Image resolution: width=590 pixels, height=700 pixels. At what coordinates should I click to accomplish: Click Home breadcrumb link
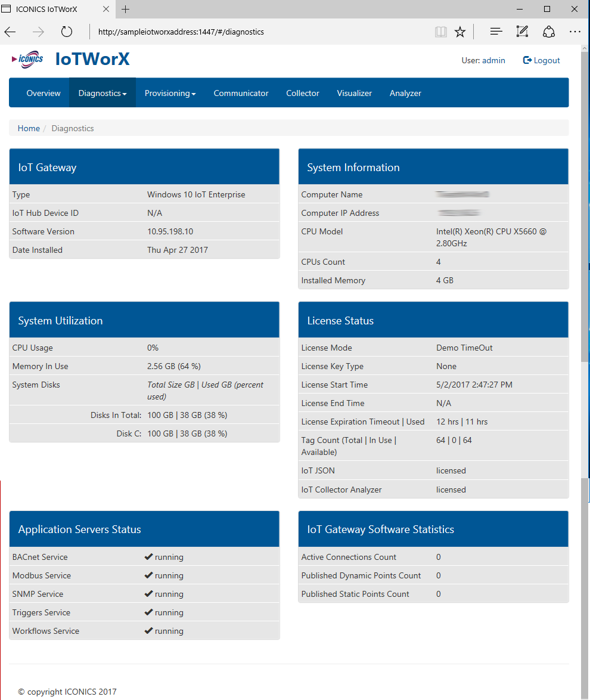(x=29, y=128)
